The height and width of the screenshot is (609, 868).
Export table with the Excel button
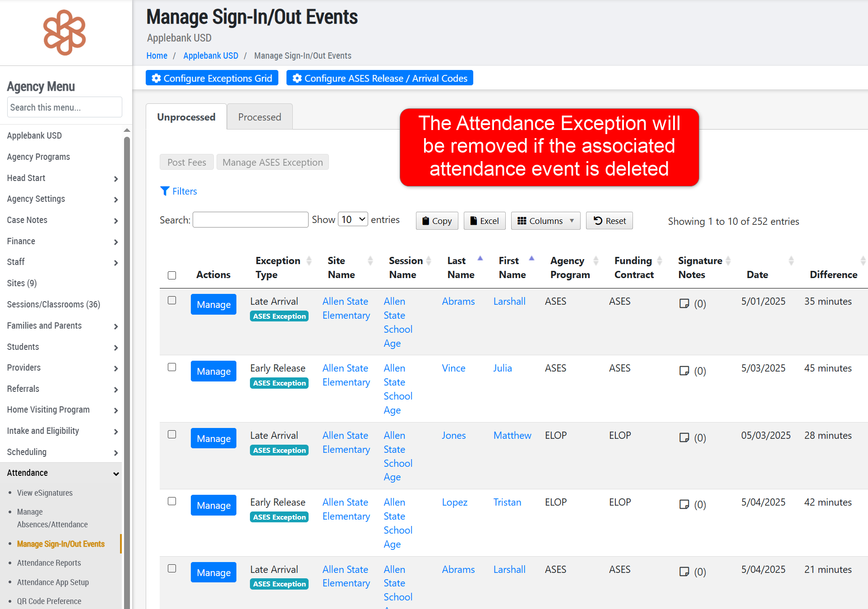tap(484, 221)
